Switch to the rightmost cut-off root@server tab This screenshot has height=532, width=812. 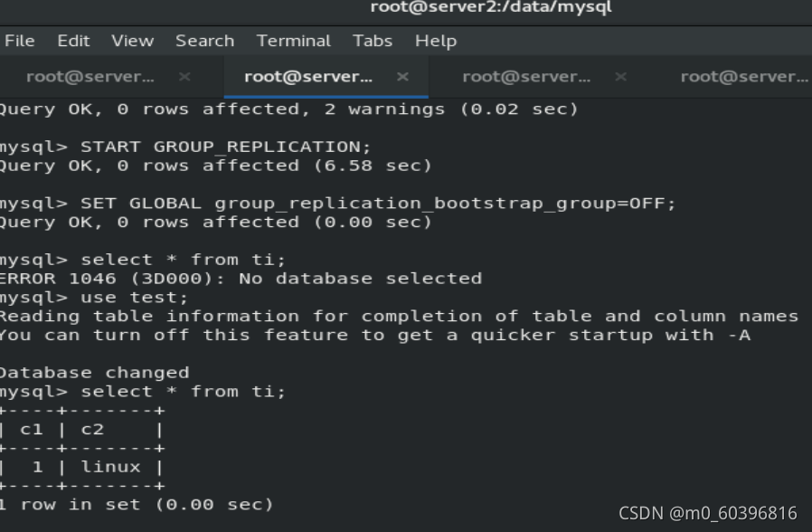744,77
